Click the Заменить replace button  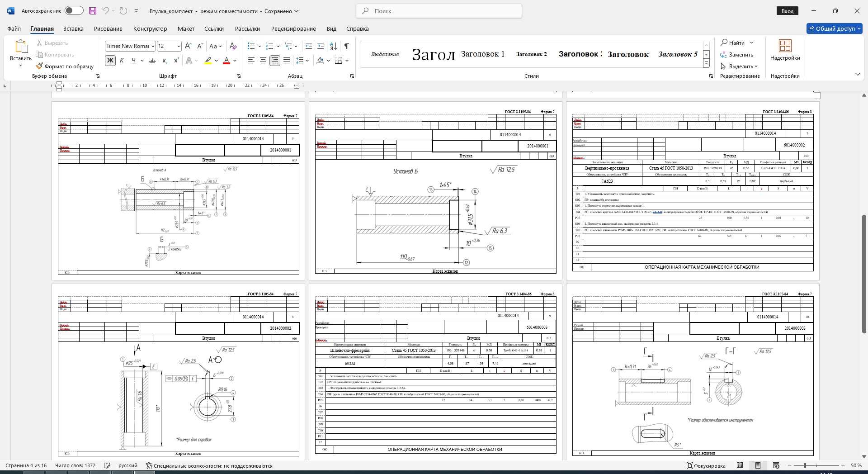pyautogui.click(x=737, y=55)
